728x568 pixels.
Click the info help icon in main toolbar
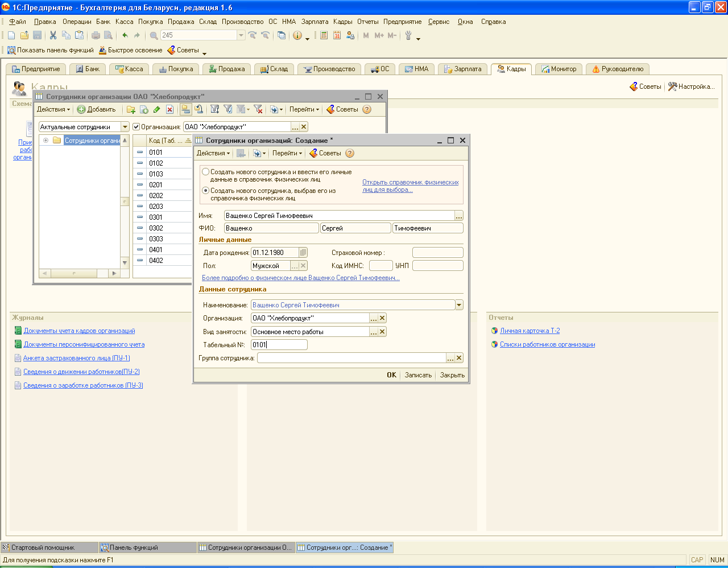pyautogui.click(x=297, y=35)
